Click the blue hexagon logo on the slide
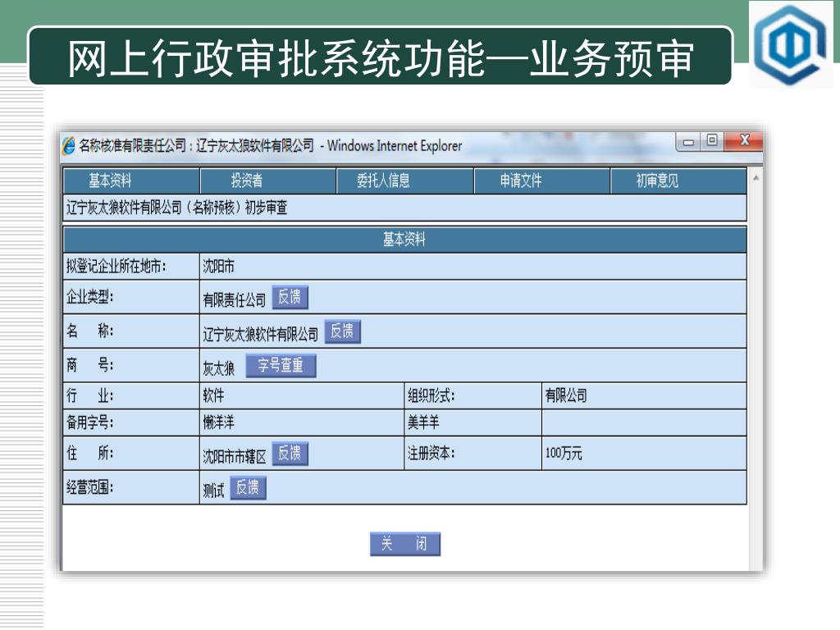Screen dimensions: 840x630 click(x=790, y=44)
